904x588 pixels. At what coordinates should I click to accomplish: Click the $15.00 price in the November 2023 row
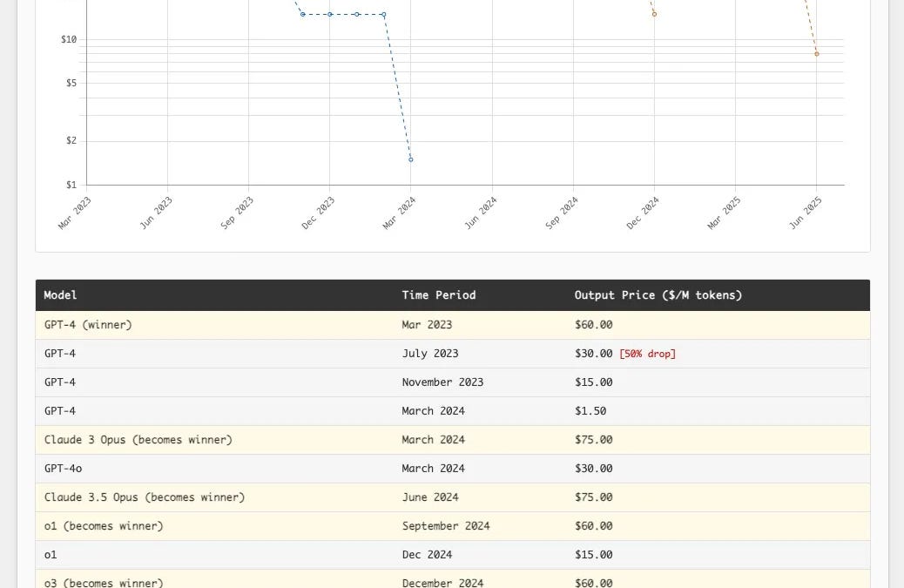click(x=594, y=382)
